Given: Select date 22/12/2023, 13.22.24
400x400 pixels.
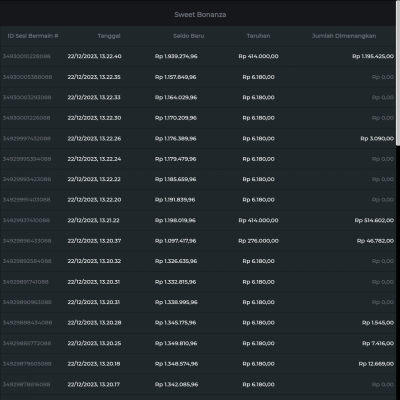Looking at the screenshot, I should (x=94, y=159).
